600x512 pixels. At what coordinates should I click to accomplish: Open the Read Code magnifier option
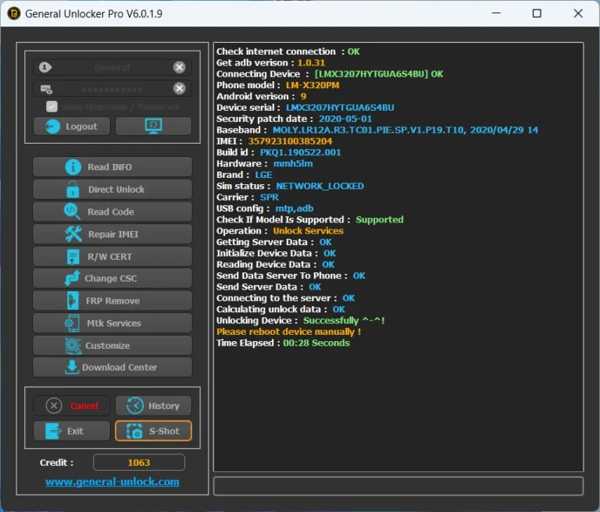(112, 212)
